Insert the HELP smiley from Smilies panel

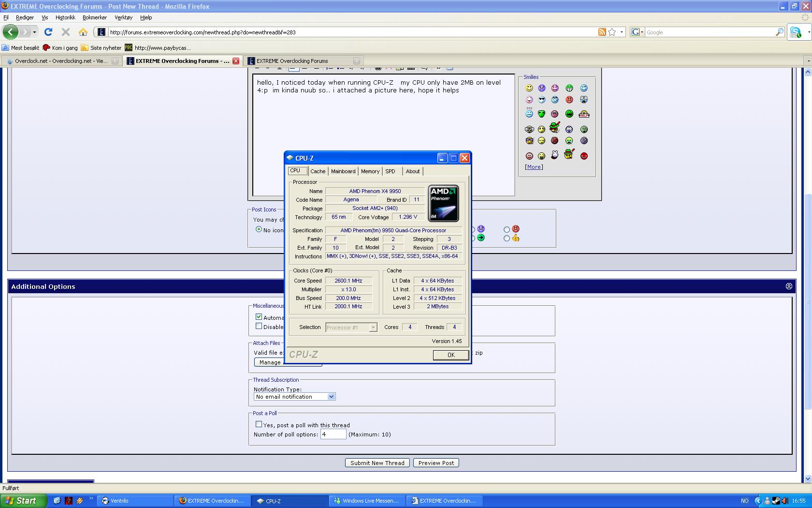tap(584, 114)
